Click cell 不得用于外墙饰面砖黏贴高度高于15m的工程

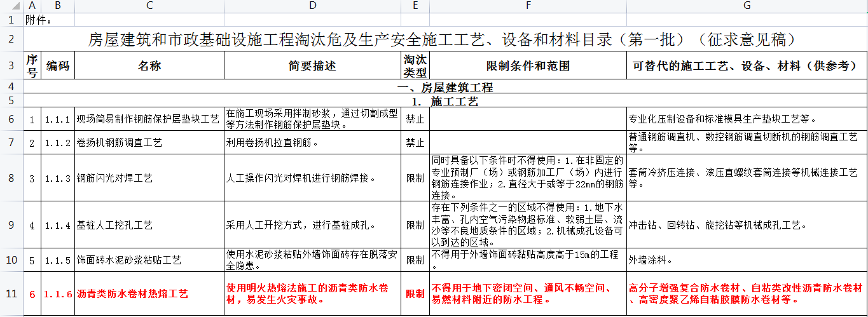tap(528, 260)
